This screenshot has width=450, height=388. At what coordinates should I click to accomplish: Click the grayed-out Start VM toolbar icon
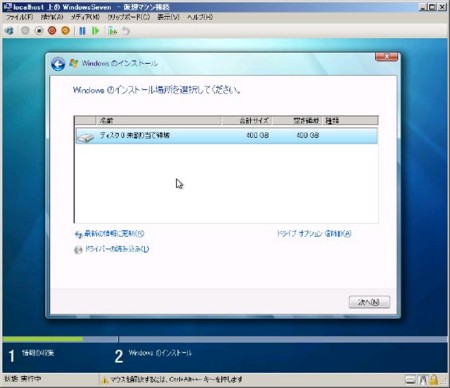coord(25,31)
